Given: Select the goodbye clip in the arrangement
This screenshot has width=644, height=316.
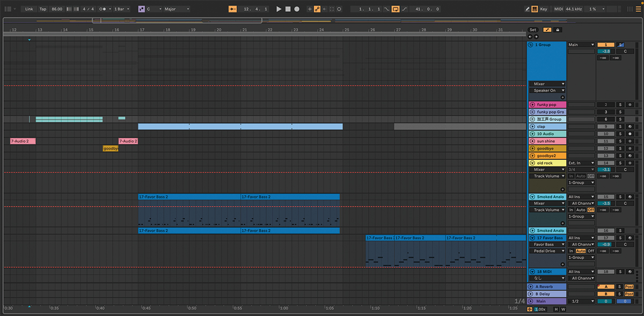Looking at the screenshot, I should pyautogui.click(x=111, y=149).
